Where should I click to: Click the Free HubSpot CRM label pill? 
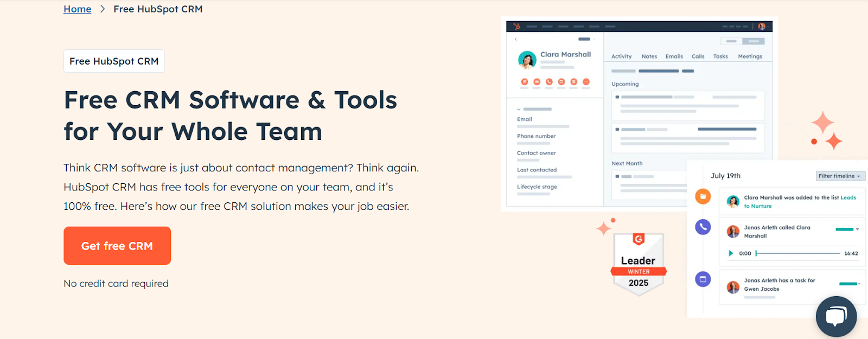pyautogui.click(x=114, y=61)
